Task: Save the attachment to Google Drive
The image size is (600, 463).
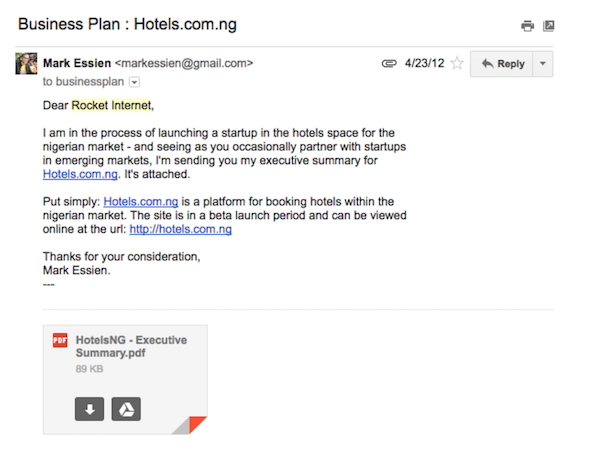Action: (x=125, y=408)
